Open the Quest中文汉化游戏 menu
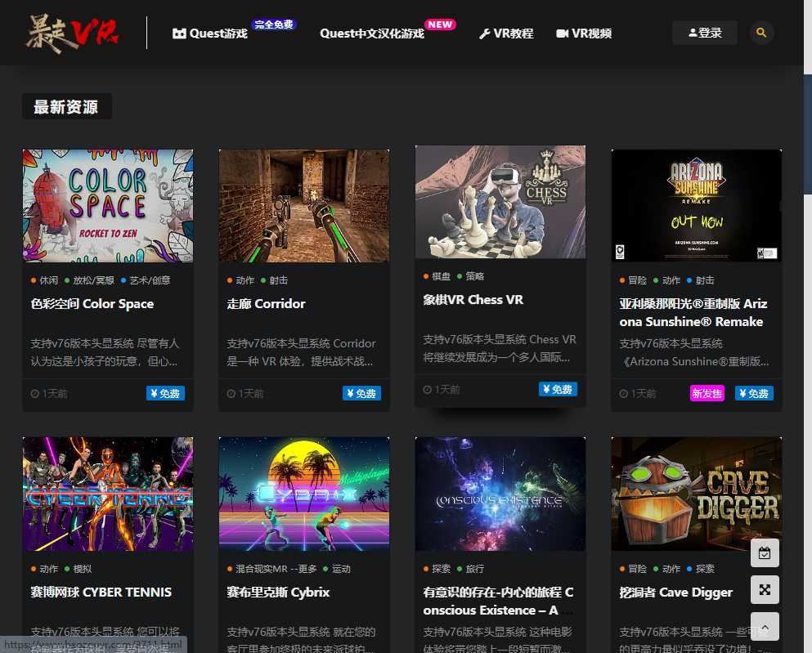 click(x=372, y=34)
